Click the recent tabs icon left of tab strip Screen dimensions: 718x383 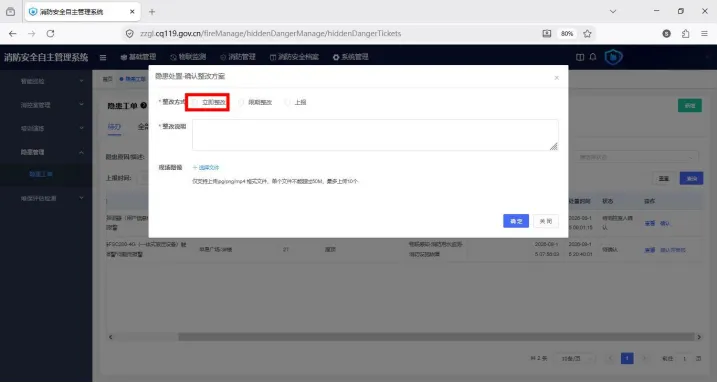[11, 12]
